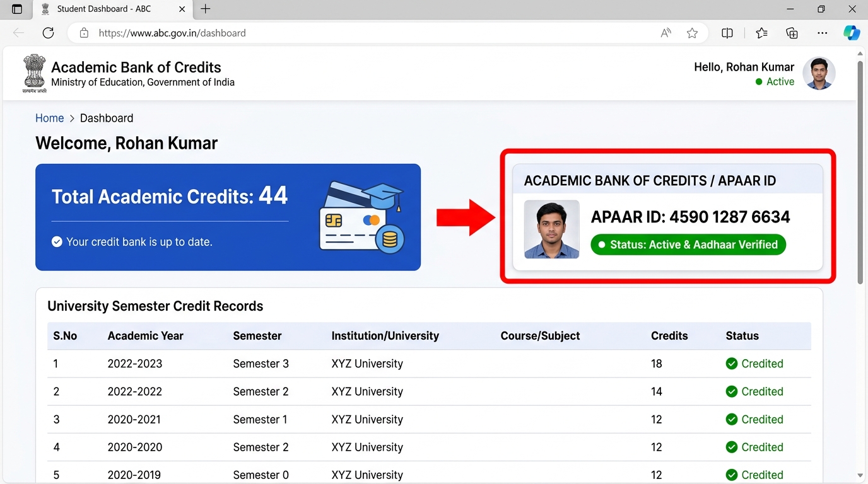Click the Government of India emblem logo
The image size is (868, 484).
coord(35,73)
